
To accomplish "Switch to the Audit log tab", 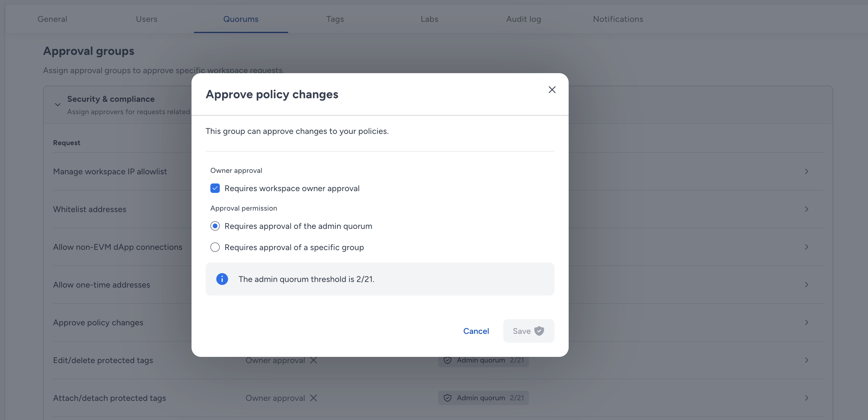I will click(524, 19).
